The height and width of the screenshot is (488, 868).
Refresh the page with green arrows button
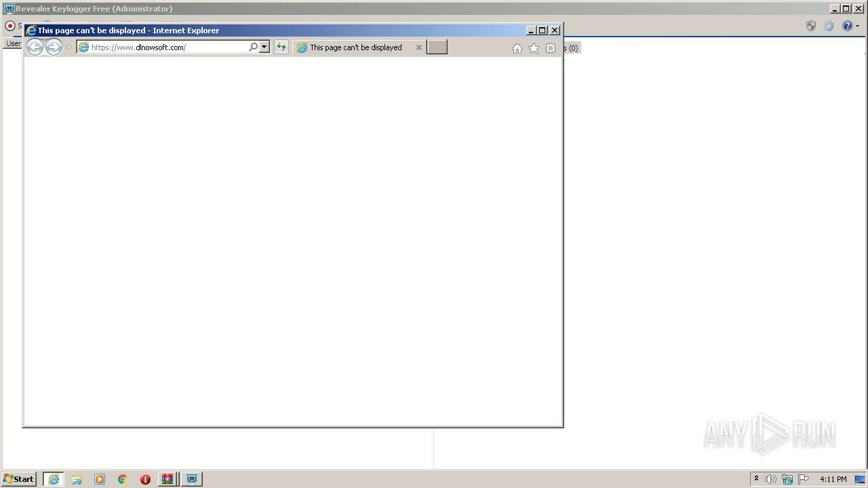pos(281,47)
